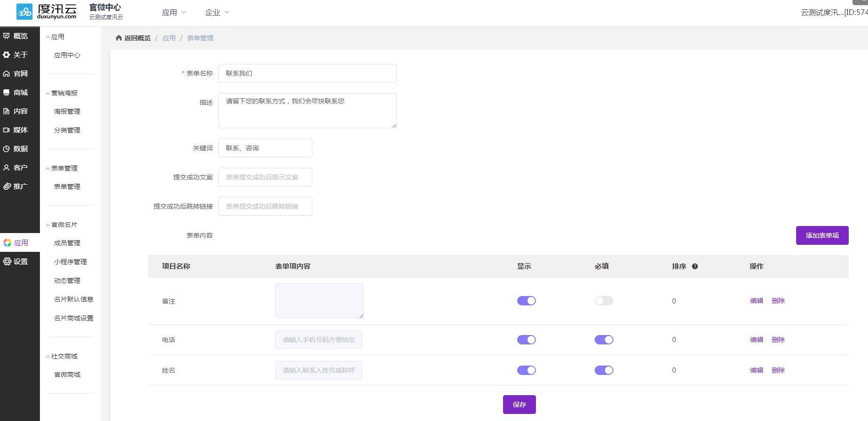Viewport: 868px width, 421px height.
Task: Open 名片默认信息 in submenu
Action: pos(74,299)
